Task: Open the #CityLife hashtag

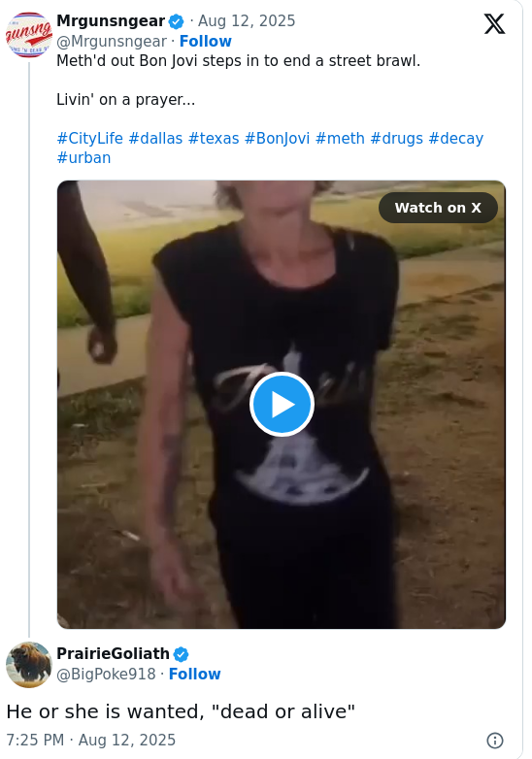Action: pyautogui.click(x=90, y=139)
